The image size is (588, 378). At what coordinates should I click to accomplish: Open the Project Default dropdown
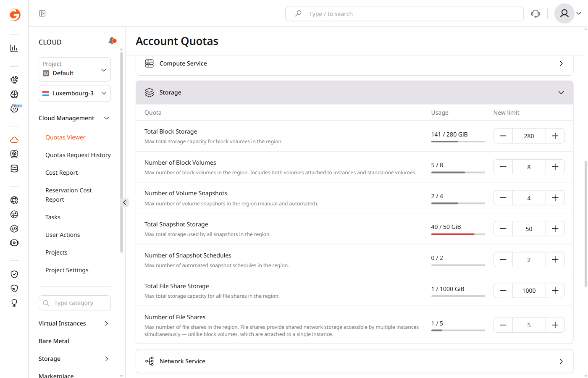pyautogui.click(x=75, y=69)
